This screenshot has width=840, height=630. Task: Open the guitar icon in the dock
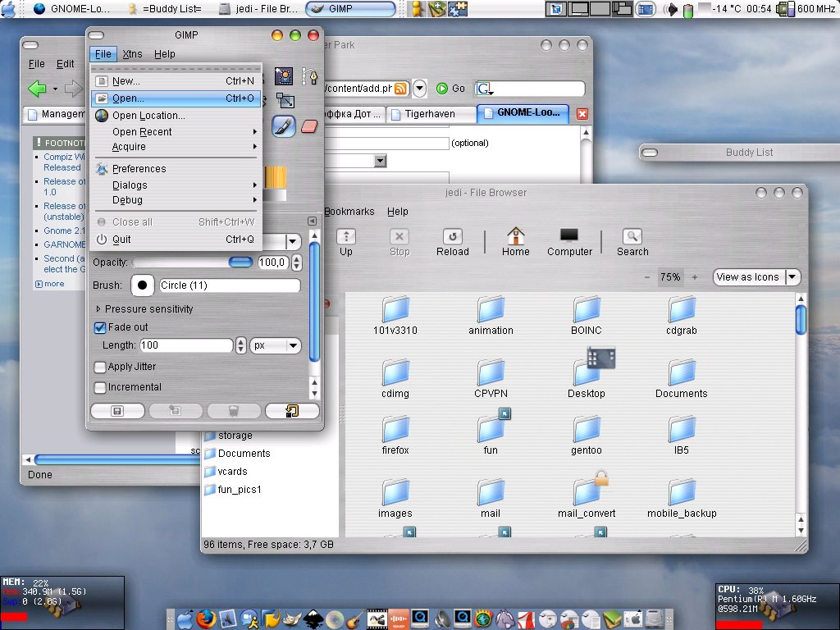pyautogui.click(x=355, y=619)
